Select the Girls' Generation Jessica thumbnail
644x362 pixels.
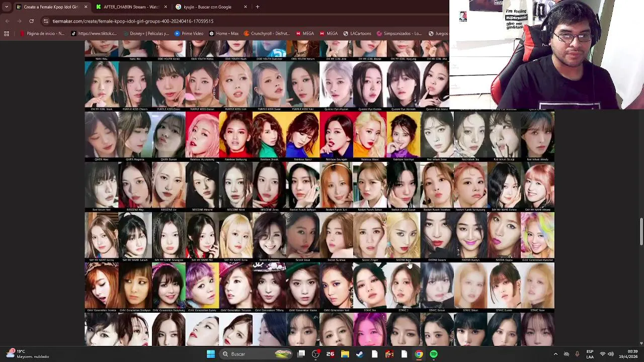[x=102, y=287]
